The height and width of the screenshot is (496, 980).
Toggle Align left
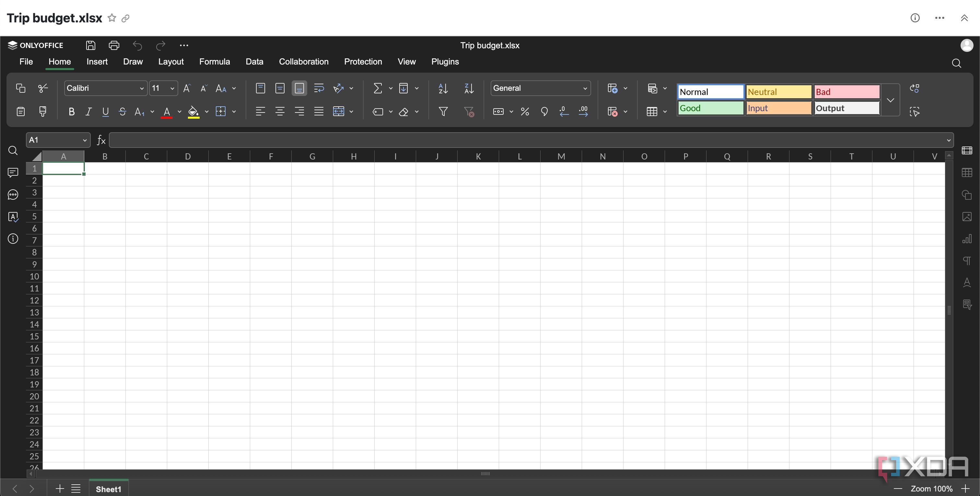tap(261, 112)
